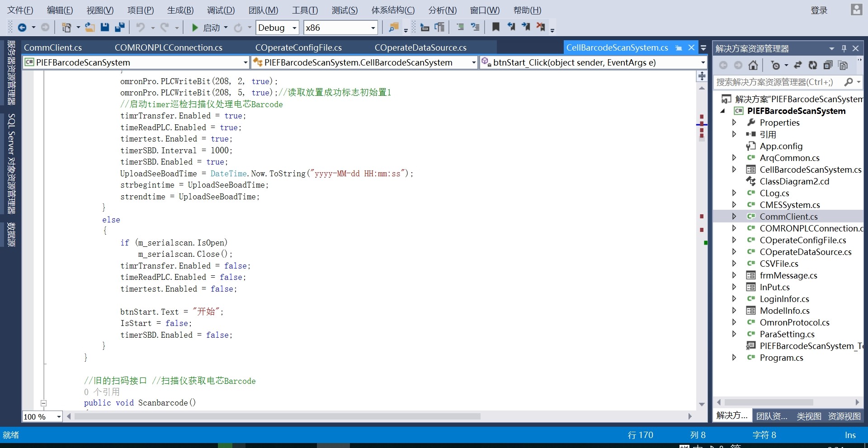The image size is (868, 448).
Task: Click Collapse All in Solution Explorer toolbar
Action: pos(827,66)
